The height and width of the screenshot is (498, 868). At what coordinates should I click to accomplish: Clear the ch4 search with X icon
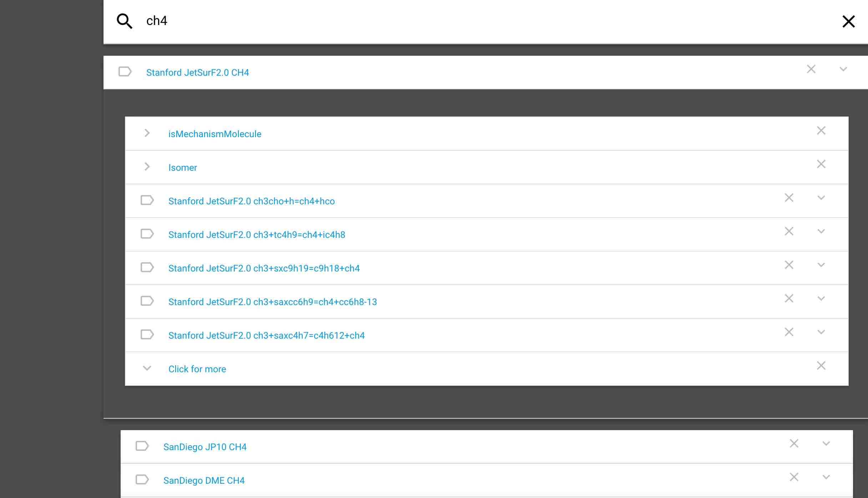coord(848,21)
